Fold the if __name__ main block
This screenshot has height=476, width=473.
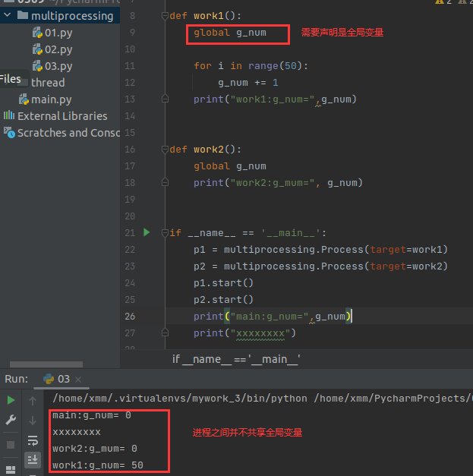click(165, 233)
